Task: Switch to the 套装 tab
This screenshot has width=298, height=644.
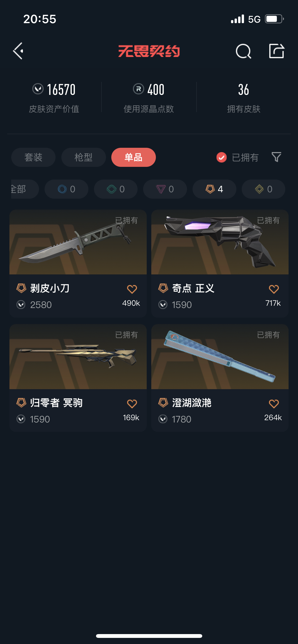Action: pos(33,157)
